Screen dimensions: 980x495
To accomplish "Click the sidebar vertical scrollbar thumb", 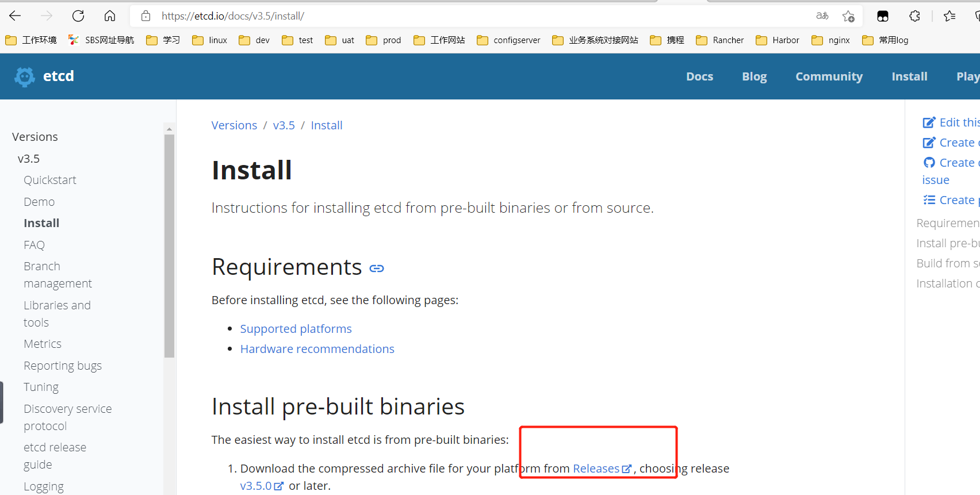I will (x=169, y=246).
